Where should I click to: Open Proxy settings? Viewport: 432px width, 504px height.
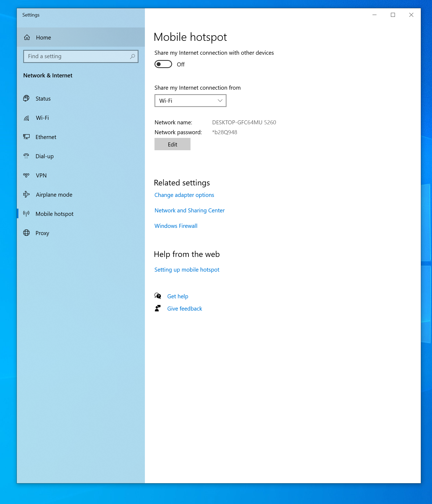click(x=81, y=233)
